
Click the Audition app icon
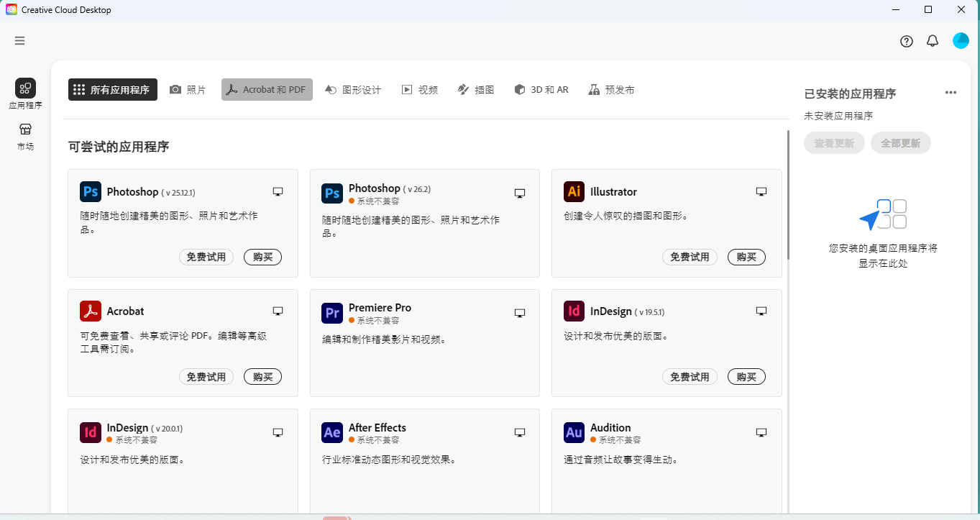pos(574,432)
